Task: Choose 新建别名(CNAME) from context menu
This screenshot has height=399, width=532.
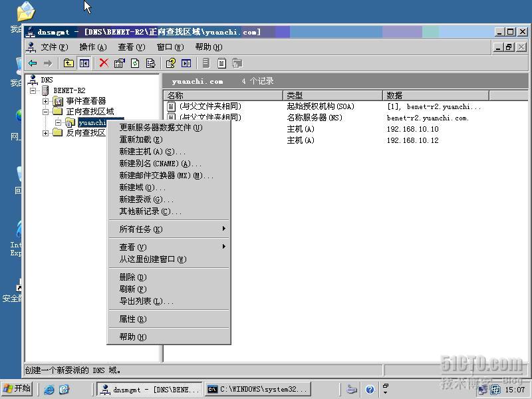Action: pyautogui.click(x=169, y=164)
